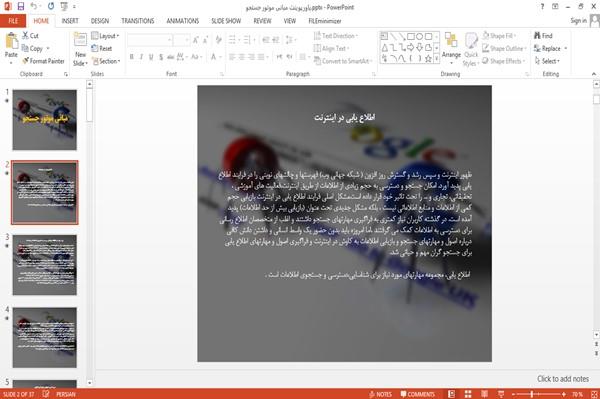
Task: Switch to the INSERT tab
Action: point(70,21)
